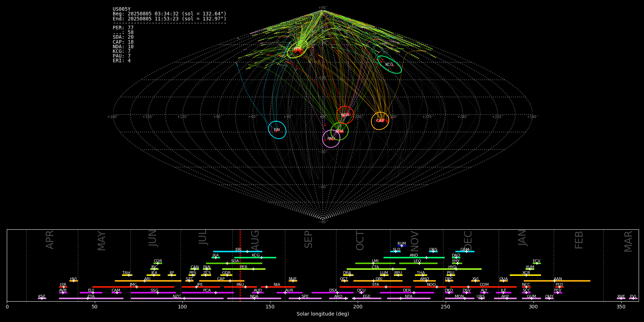Click the green SDA radiant circle on map

pyautogui.click(x=340, y=131)
